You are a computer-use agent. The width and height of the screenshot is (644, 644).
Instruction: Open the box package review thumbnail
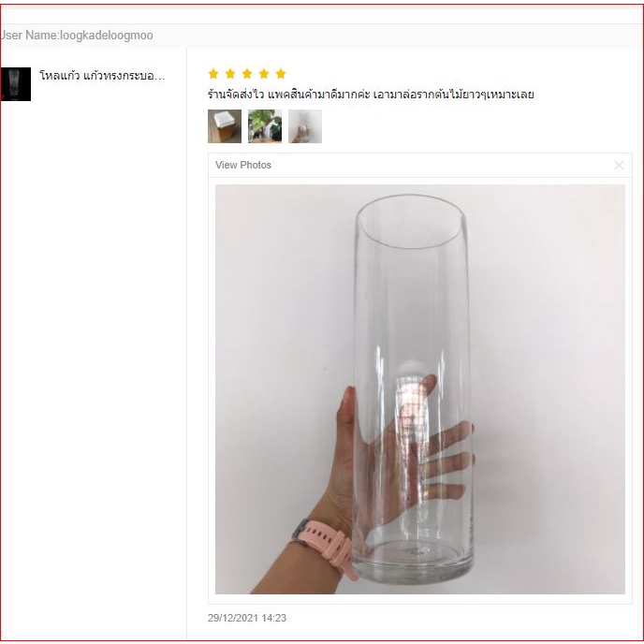[225, 126]
